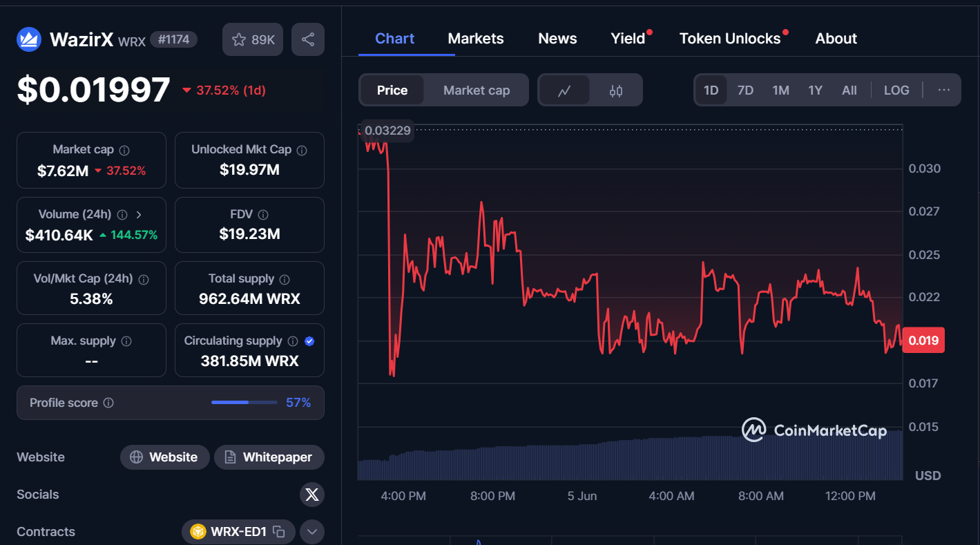The image size is (980, 545).
Task: Open the Token Unlocks tab
Action: pos(730,39)
